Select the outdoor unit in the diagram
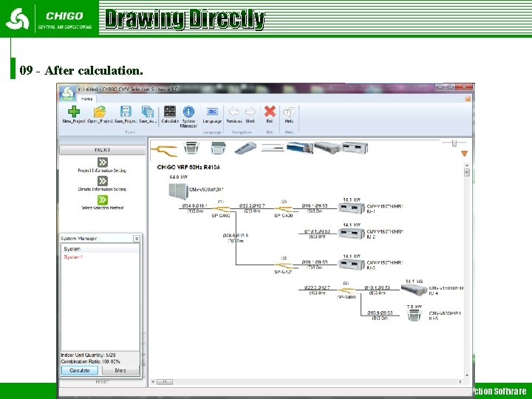Image resolution: width=532 pixels, height=399 pixels. click(178, 191)
